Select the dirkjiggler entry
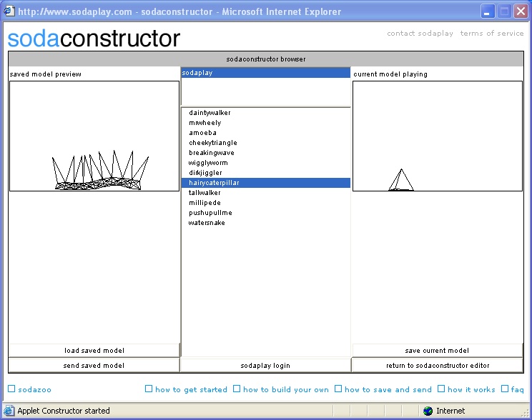Viewport: 532px width, 420px height. click(266, 173)
